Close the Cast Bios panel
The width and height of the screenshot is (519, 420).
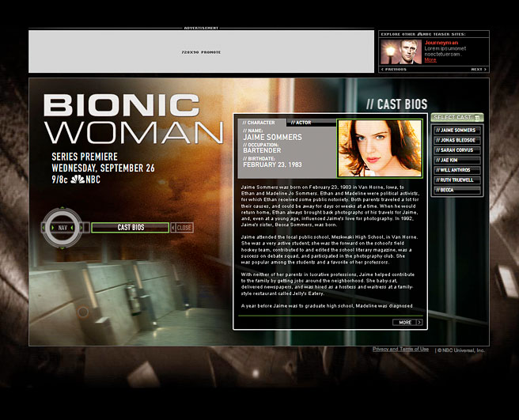point(182,228)
